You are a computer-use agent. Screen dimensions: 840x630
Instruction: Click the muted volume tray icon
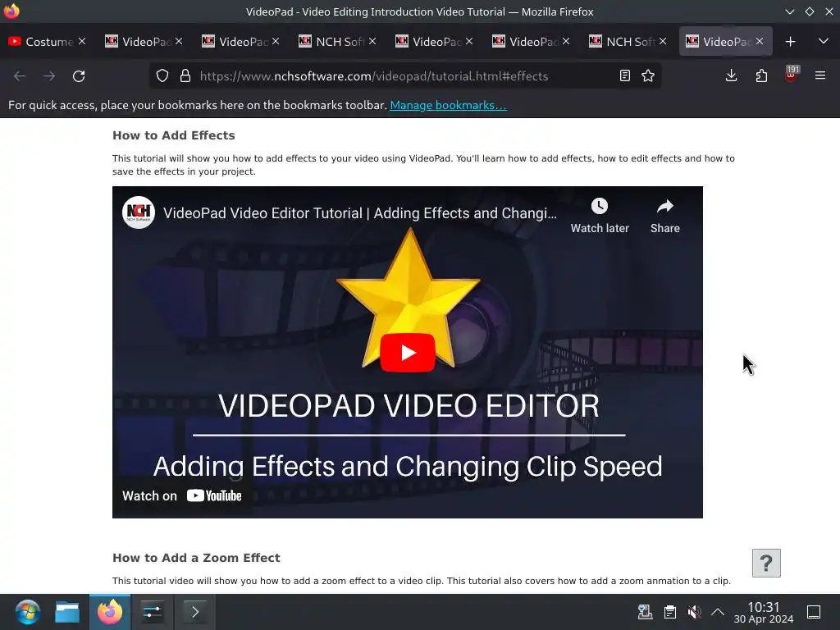click(x=694, y=612)
